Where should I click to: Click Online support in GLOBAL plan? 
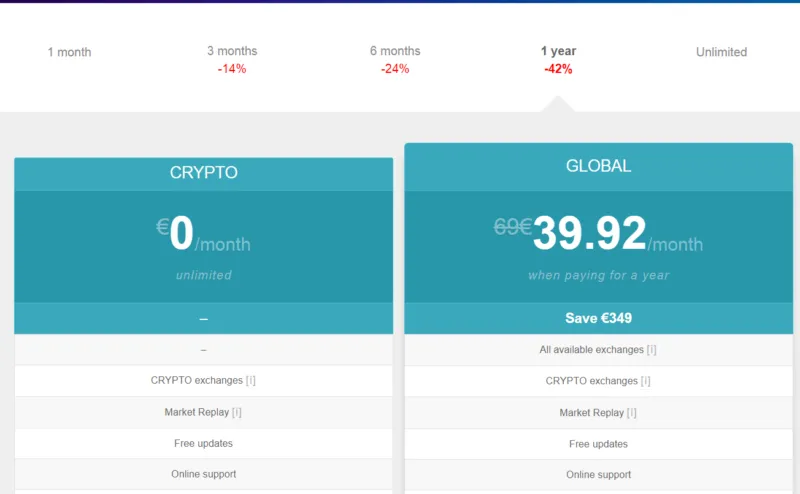[x=598, y=475]
